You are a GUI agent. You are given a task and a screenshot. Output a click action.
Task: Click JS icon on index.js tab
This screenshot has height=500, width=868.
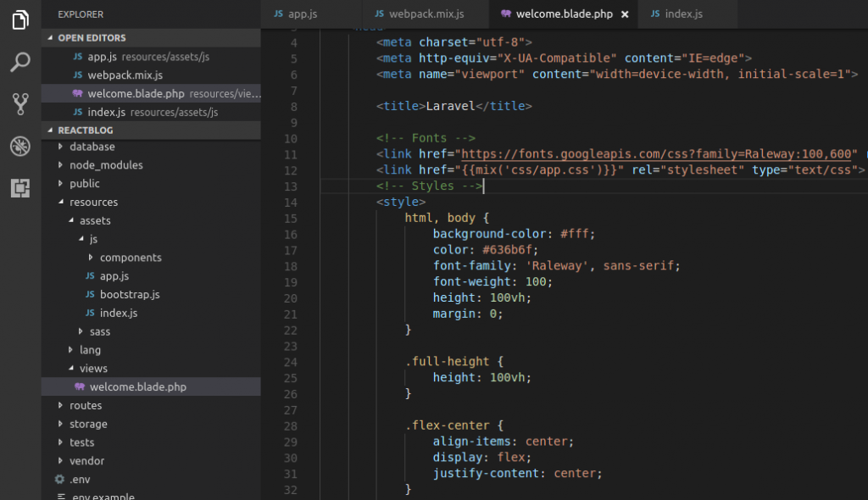tap(655, 14)
